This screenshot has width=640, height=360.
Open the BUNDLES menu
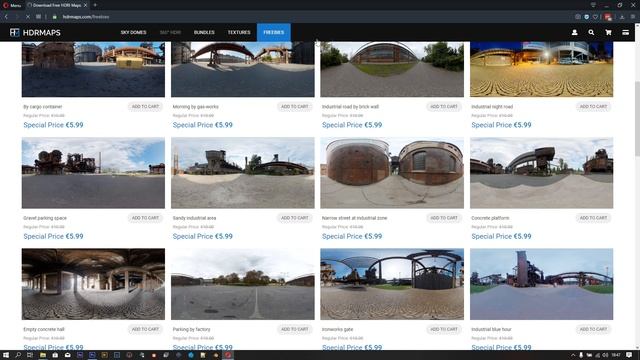[204, 32]
